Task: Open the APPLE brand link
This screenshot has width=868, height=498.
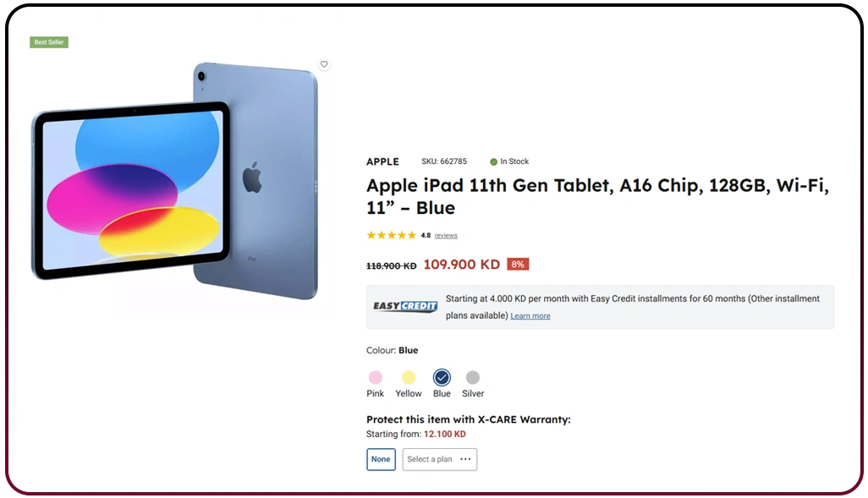Action: pos(382,161)
